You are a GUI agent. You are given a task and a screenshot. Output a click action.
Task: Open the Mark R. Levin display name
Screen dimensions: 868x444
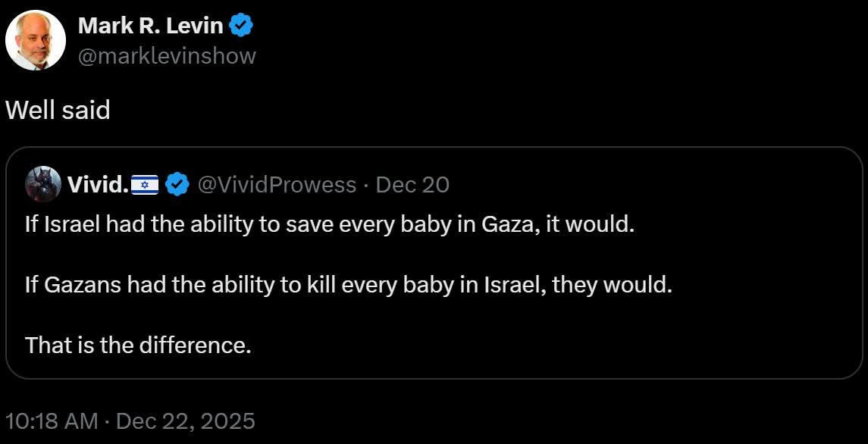tap(150, 26)
